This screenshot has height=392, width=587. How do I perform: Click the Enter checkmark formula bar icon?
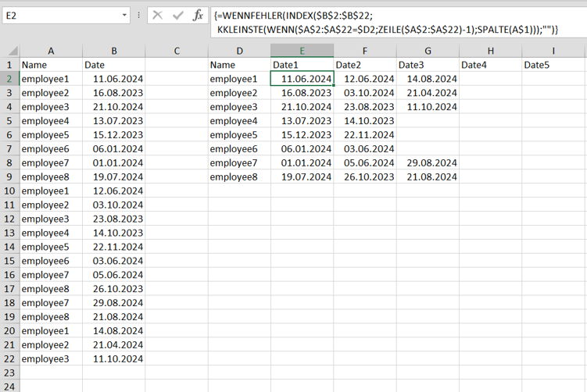point(178,16)
